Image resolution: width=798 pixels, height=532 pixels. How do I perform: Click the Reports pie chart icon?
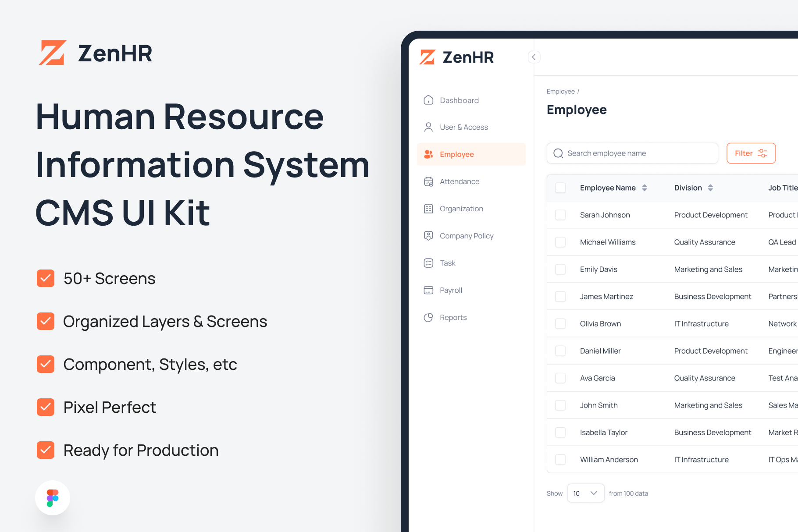point(428,317)
